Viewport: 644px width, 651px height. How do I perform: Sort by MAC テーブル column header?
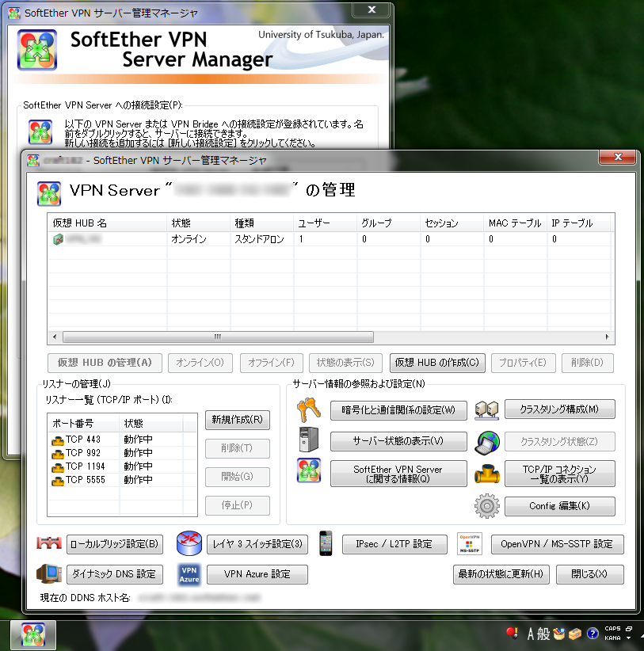click(x=516, y=223)
